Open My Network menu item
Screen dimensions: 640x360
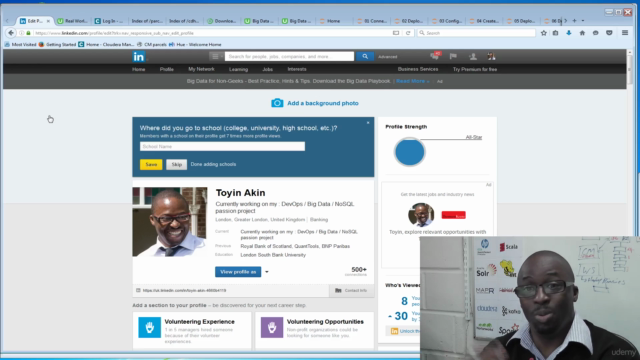pos(201,69)
